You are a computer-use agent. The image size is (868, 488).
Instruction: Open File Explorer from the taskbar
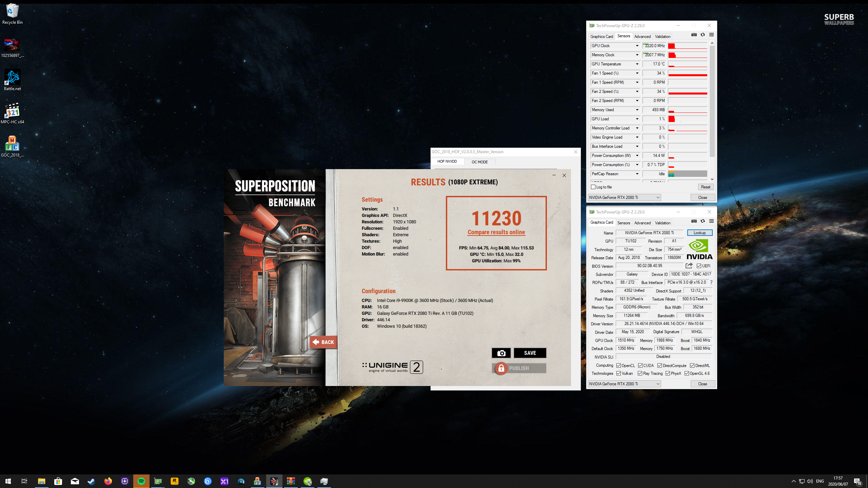pyautogui.click(x=42, y=481)
